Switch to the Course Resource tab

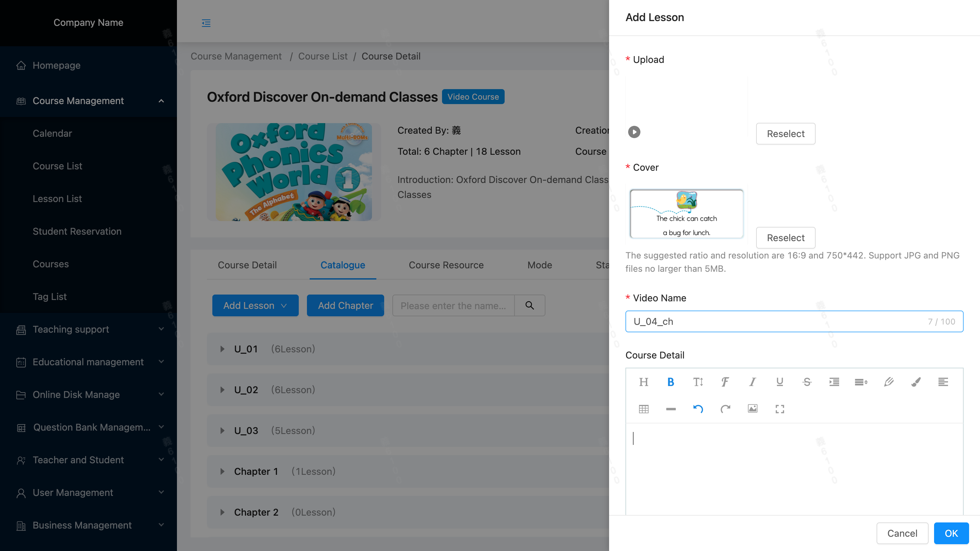[446, 265]
